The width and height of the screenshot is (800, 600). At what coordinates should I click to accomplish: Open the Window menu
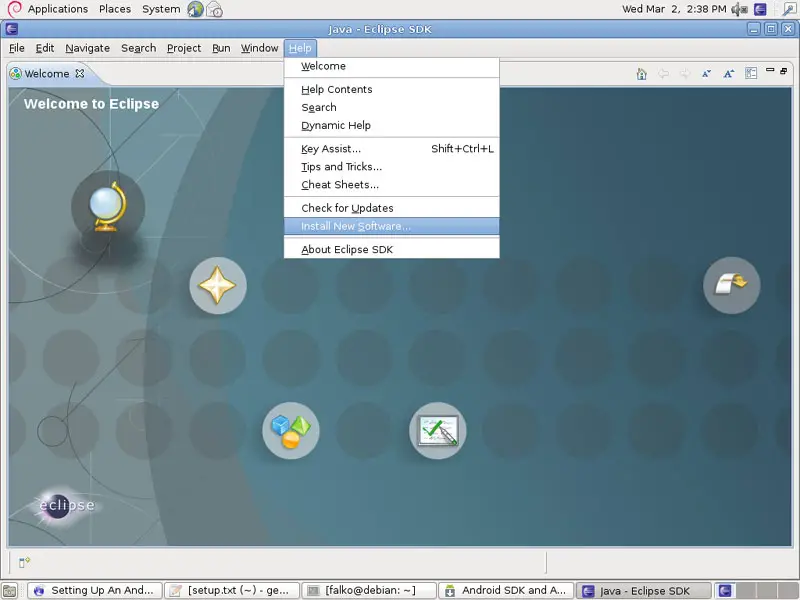260,48
